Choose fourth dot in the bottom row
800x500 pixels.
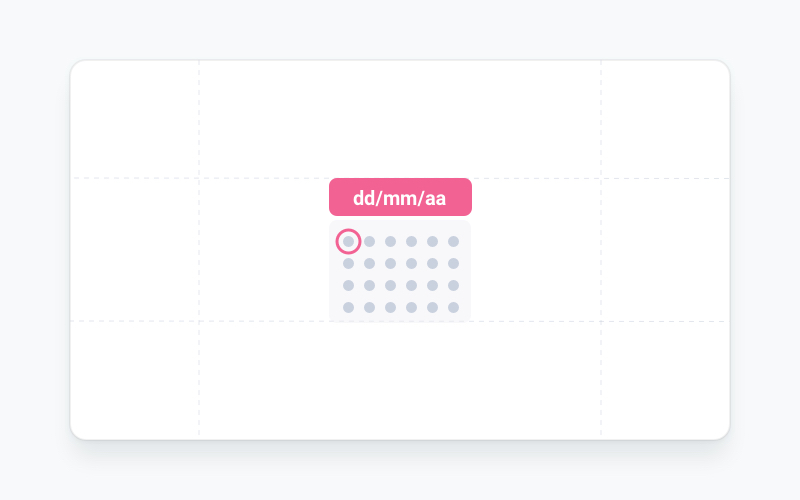tap(411, 307)
